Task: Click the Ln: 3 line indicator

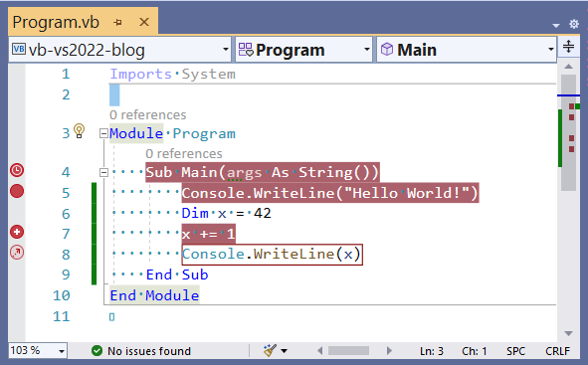Action: click(x=431, y=351)
